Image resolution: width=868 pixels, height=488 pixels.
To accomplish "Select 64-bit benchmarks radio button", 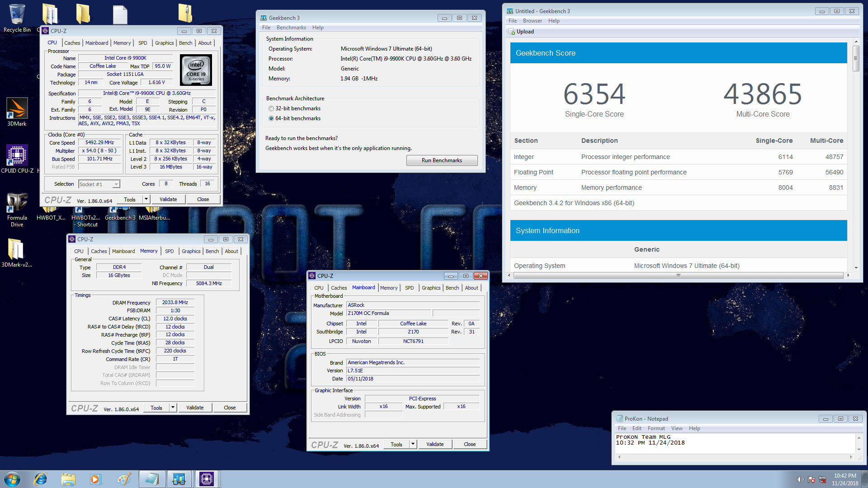I will [x=271, y=118].
